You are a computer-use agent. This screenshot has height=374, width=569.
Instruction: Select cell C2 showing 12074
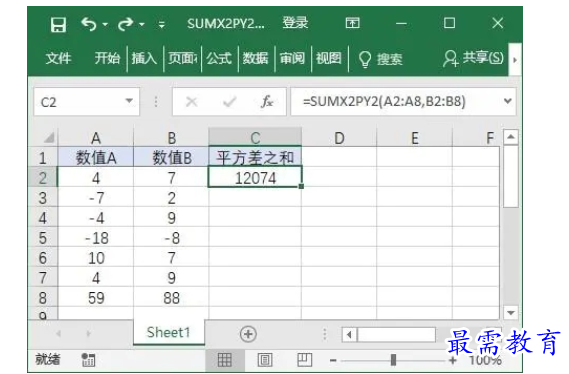(x=255, y=177)
